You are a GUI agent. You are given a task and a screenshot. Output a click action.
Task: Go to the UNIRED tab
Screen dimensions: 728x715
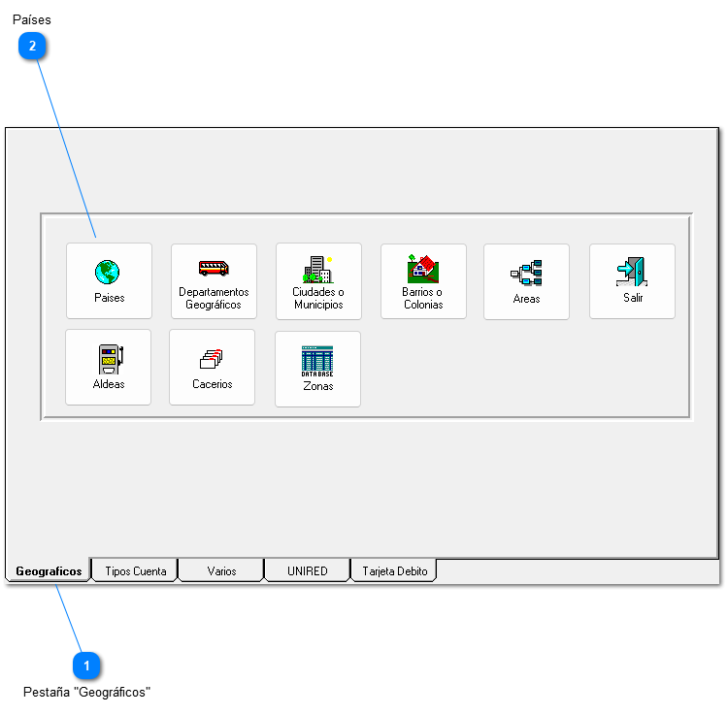(x=307, y=571)
